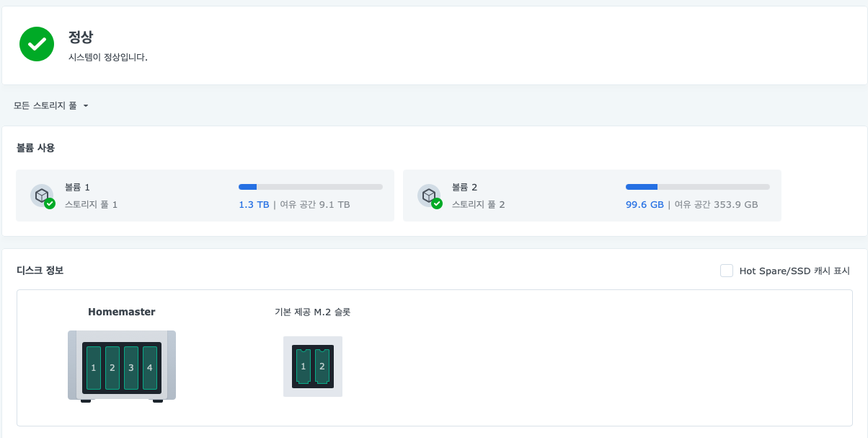The image size is (868, 438).
Task: Click the 디스크 정보 section heading
Action: (40, 271)
